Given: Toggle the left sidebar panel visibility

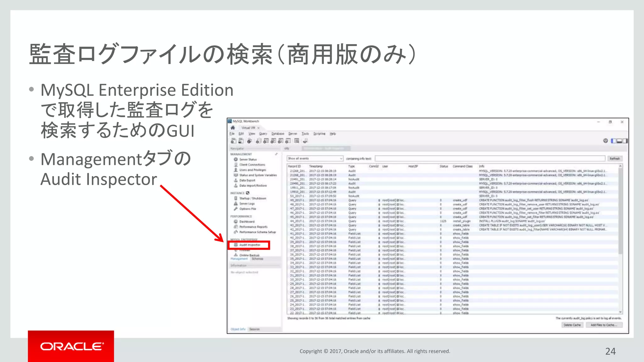Looking at the screenshot, I should [x=613, y=141].
